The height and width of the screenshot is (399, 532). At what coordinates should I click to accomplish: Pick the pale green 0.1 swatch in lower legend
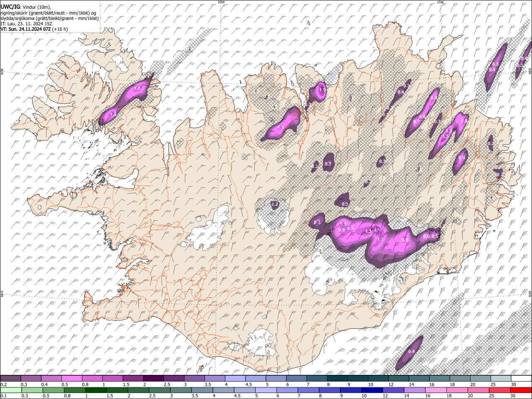click(x=10, y=390)
